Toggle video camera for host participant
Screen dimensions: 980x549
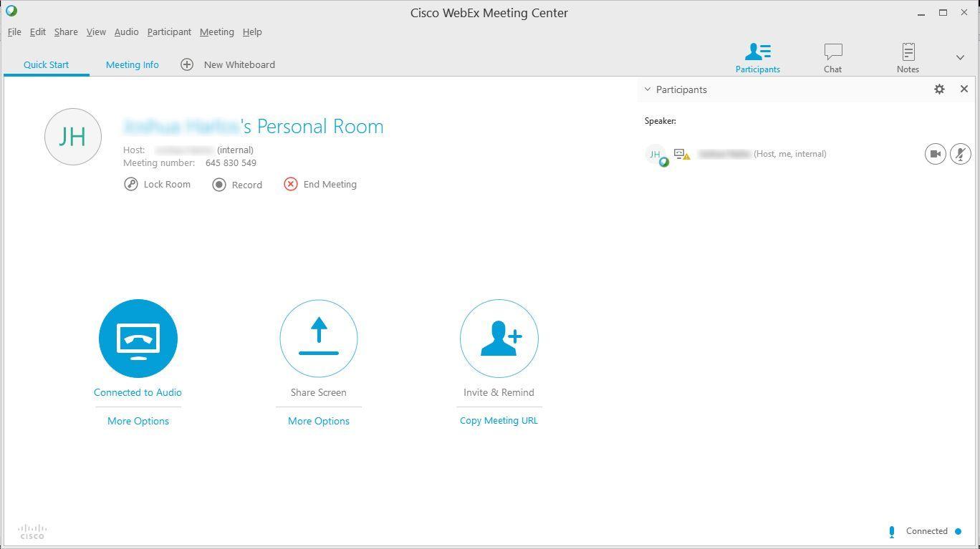[x=936, y=154]
